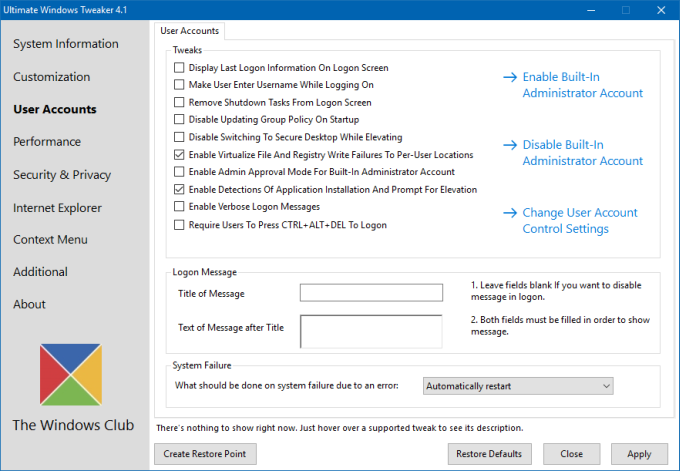Focus the Title of Message field
680x471 pixels.
[x=371, y=293]
